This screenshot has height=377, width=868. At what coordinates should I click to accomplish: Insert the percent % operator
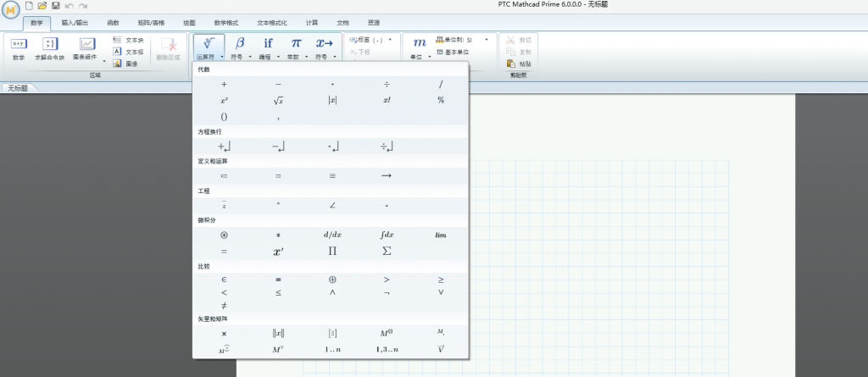[x=441, y=101]
